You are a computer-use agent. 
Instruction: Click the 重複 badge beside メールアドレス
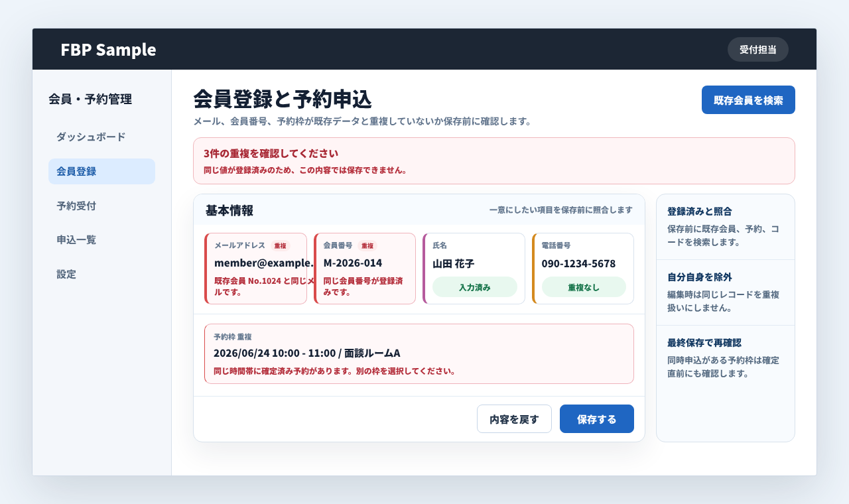(x=280, y=245)
